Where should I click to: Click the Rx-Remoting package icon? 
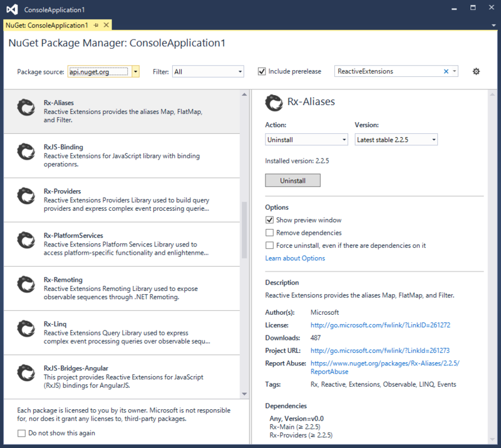point(26,284)
